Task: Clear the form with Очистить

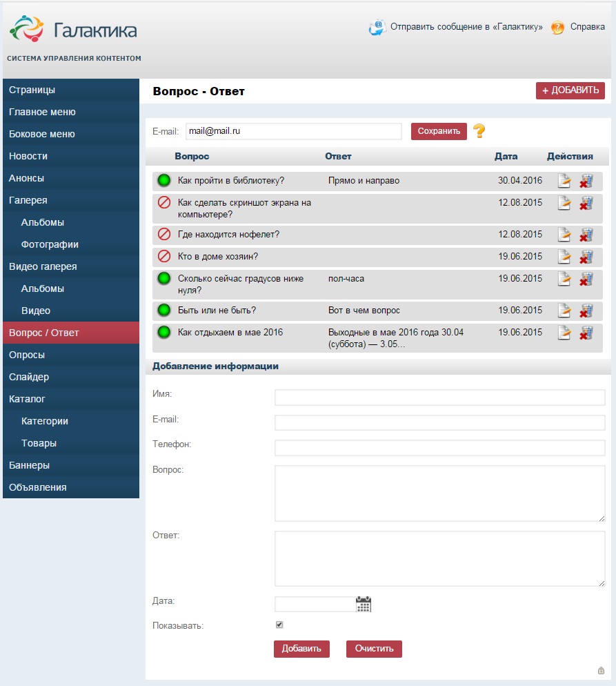Action: [x=374, y=649]
